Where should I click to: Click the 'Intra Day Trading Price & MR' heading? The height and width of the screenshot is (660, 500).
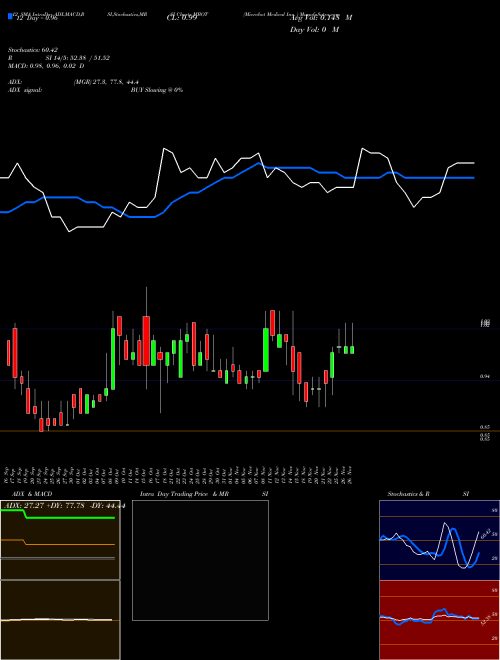point(184,494)
